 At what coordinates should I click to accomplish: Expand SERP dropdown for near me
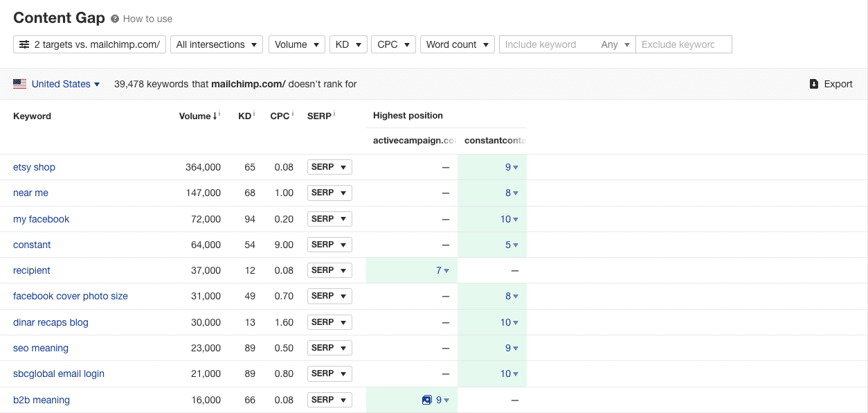[x=329, y=193]
